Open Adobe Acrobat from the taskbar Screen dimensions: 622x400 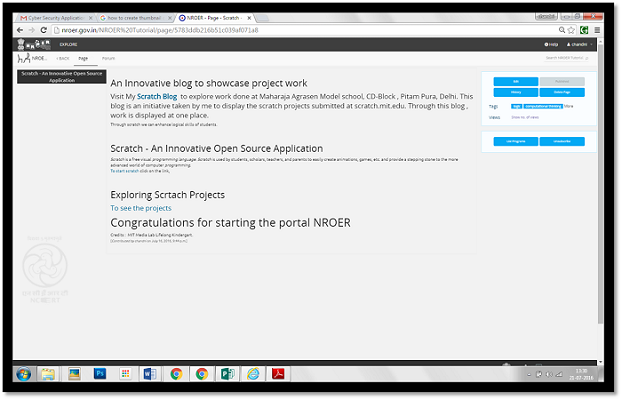point(278,374)
